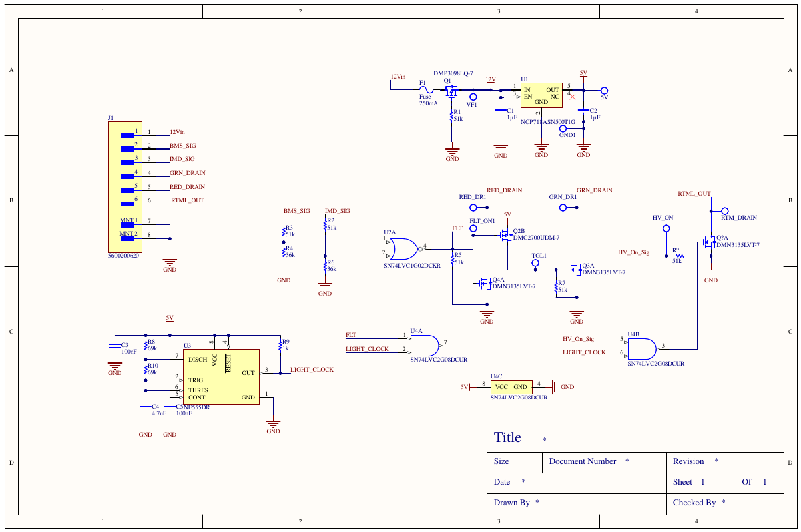Screen dimensions: 801x532
Task: Select the C1 capacitor symbol
Action: point(501,113)
